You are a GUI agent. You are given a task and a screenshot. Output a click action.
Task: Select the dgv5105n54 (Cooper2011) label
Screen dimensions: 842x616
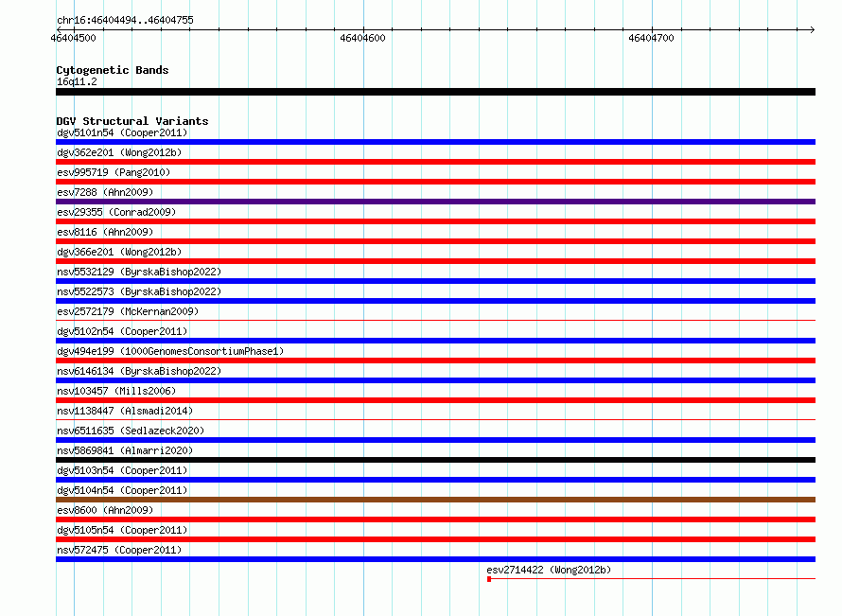point(122,530)
